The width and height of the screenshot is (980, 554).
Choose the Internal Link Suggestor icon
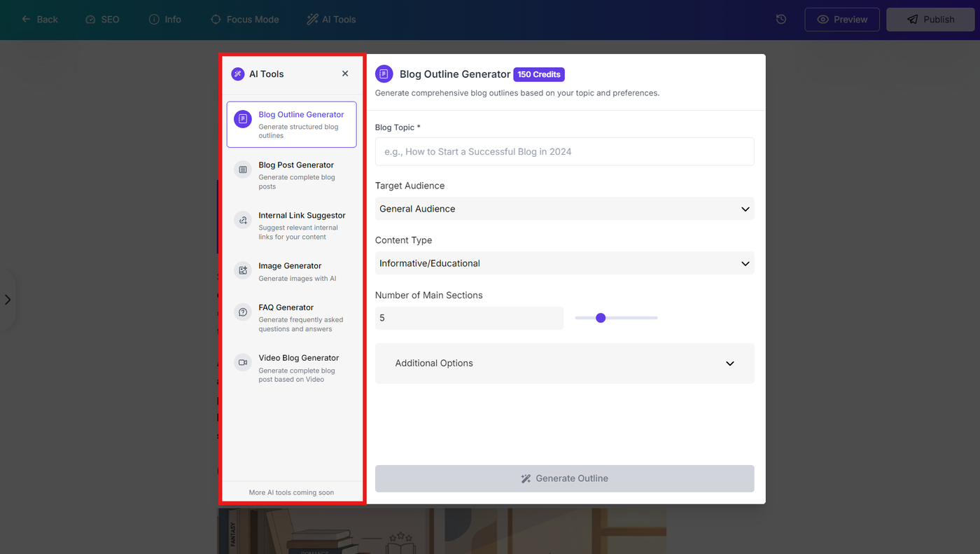(x=243, y=220)
